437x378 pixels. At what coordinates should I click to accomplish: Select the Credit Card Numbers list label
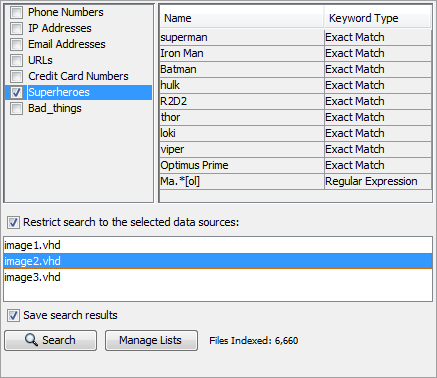click(78, 76)
